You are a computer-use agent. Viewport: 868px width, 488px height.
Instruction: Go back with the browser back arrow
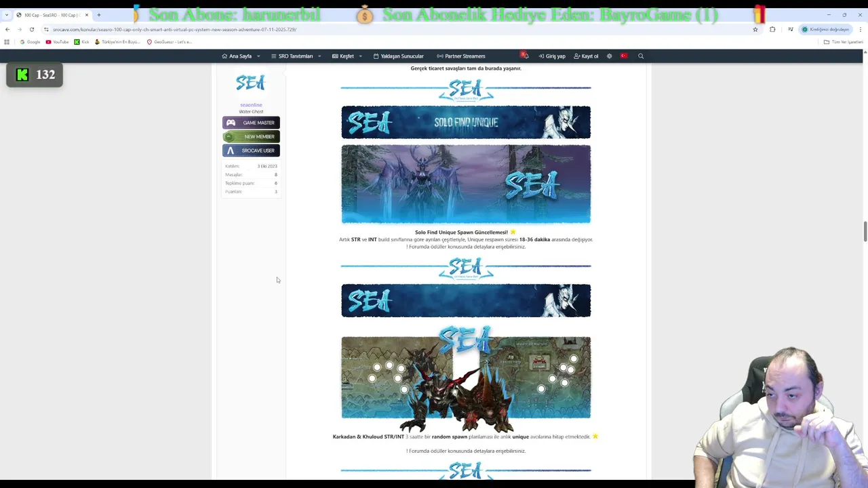7,29
